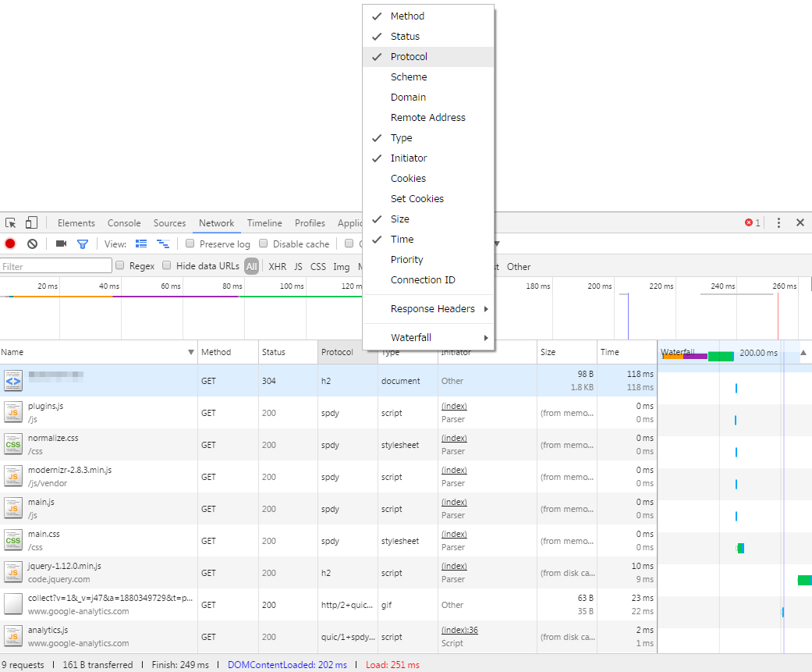Open the Sources tab
812x672 pixels.
[169, 222]
